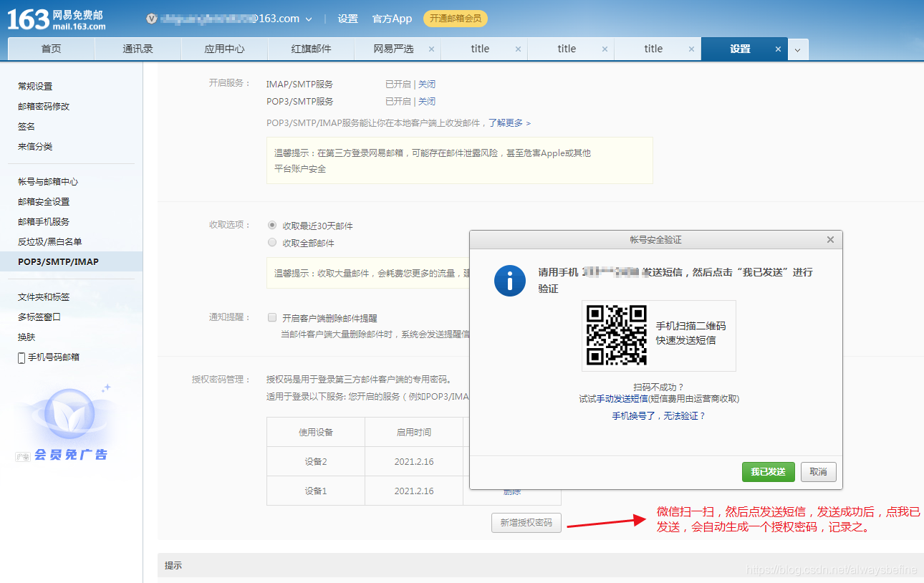Switch to 首页 tab

tap(51, 49)
